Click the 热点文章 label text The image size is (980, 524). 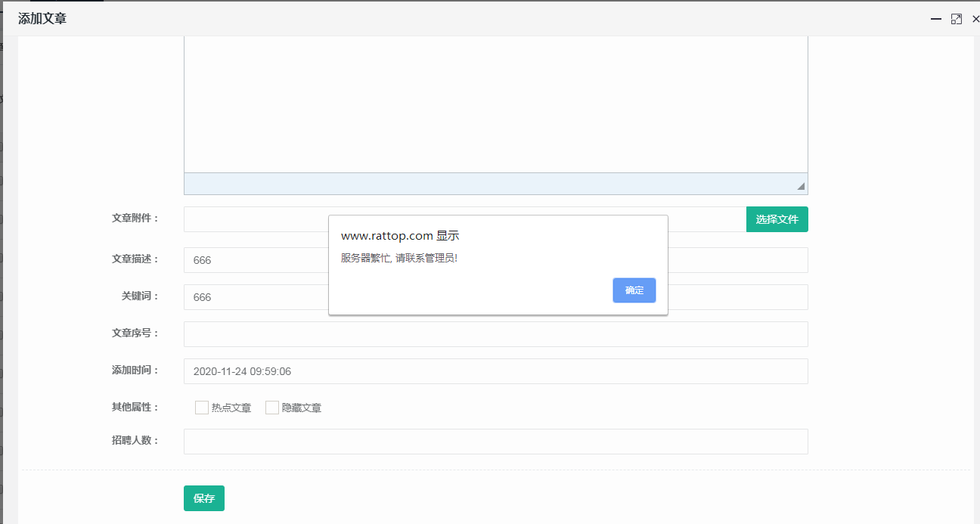point(231,408)
